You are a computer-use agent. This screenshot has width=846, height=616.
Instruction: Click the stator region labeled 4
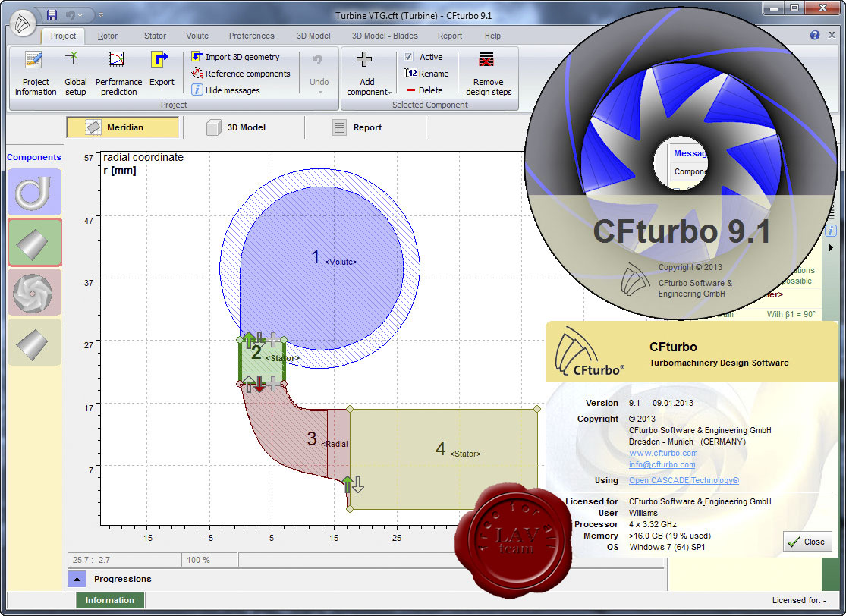coord(444,458)
